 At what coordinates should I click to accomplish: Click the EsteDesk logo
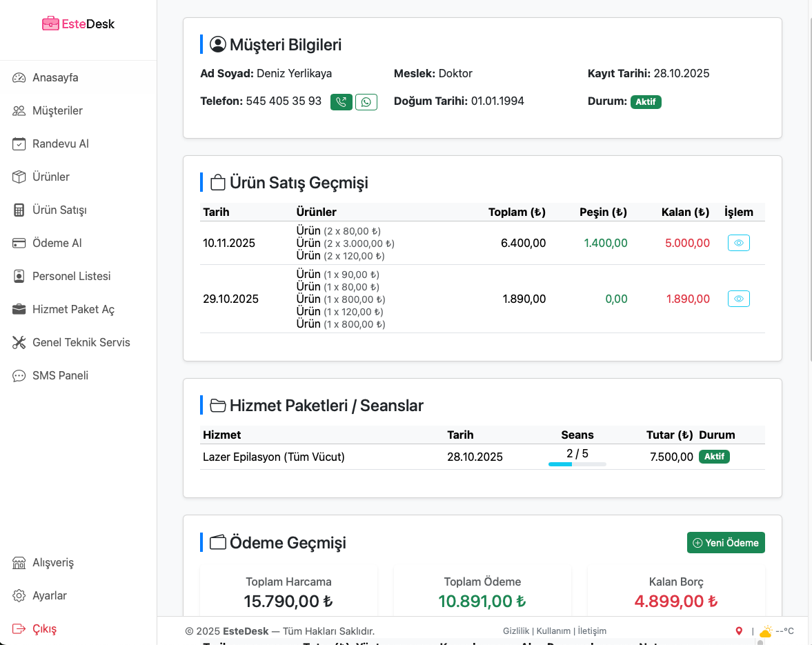point(78,24)
